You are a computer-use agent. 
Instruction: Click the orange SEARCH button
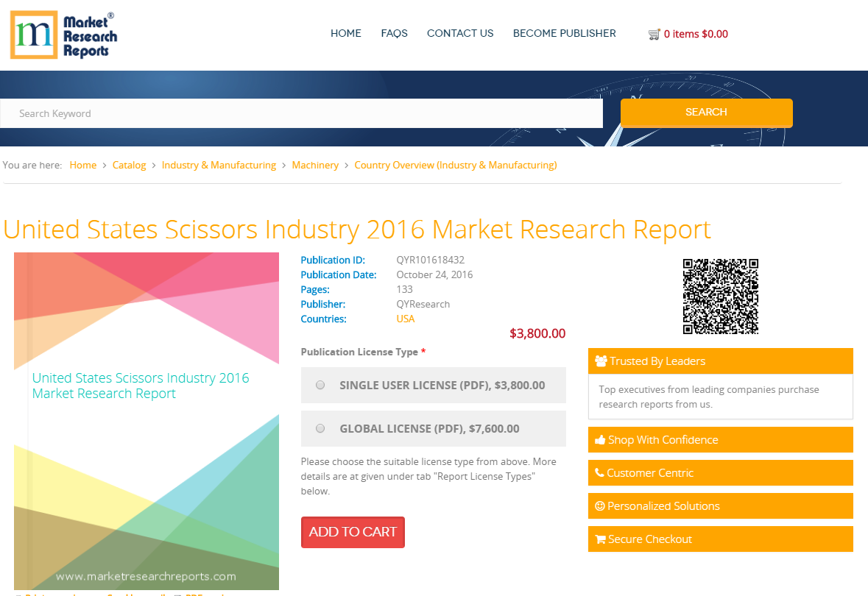click(706, 113)
